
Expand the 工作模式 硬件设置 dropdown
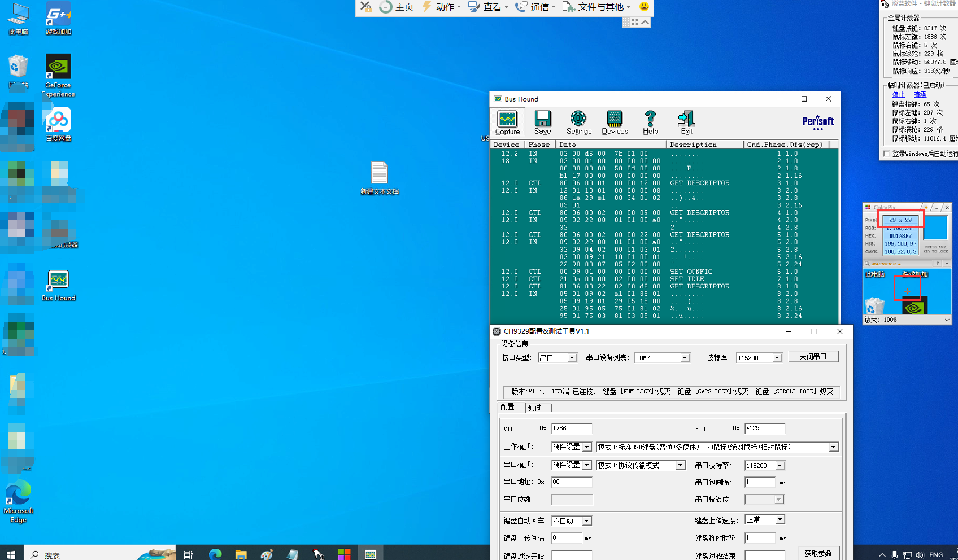tap(587, 447)
